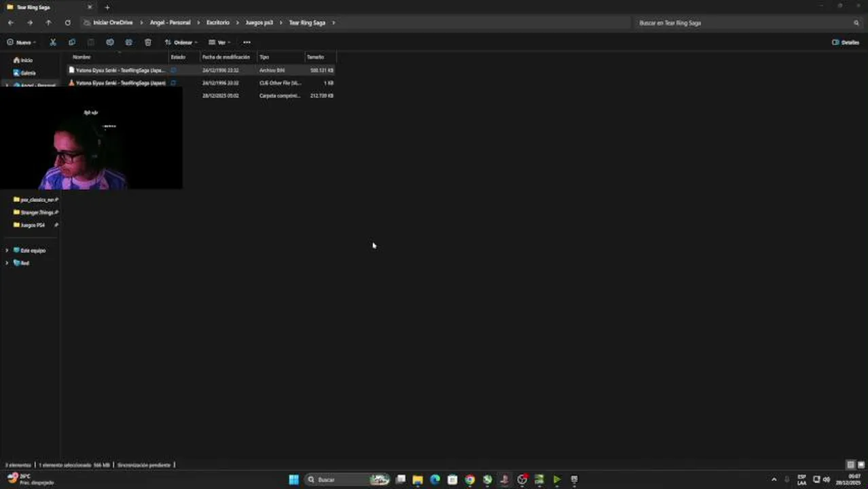
Task: Open the Ver view dropdown
Action: [x=219, y=42]
